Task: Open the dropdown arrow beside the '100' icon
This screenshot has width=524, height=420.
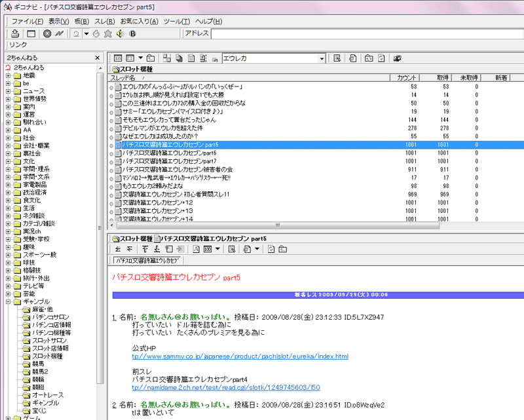Action: click(217, 249)
